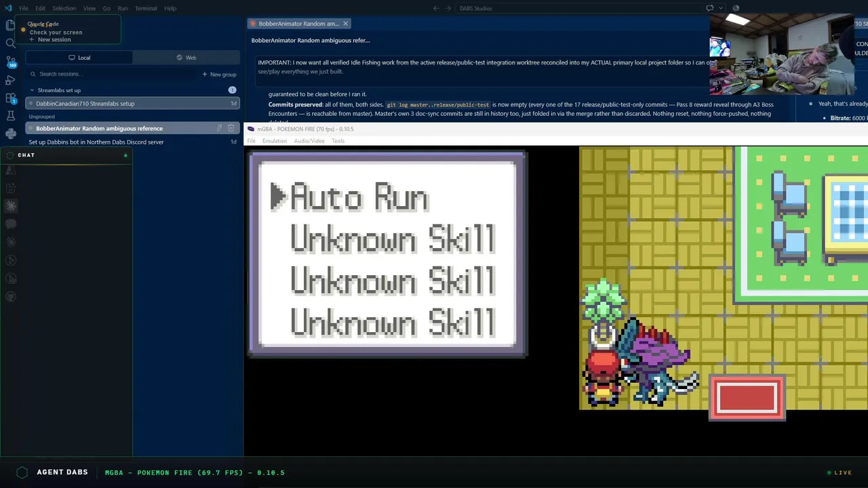Open the Explorer view in the activity bar
The image size is (868, 488).
click(10, 25)
